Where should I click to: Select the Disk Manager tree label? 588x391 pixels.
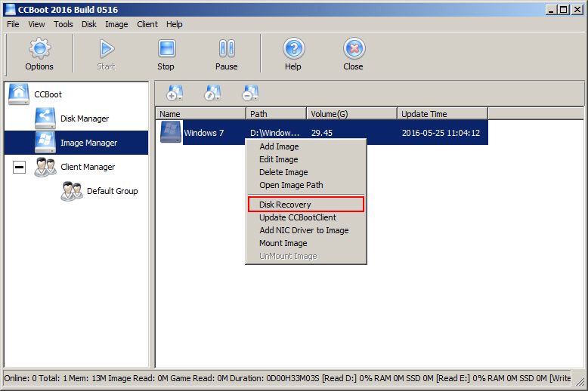[85, 119]
